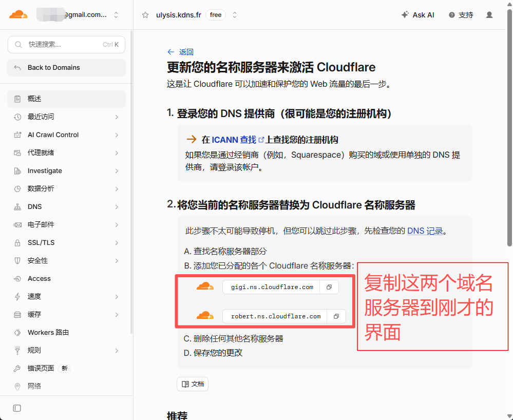Open the 支持 support menu
The height and width of the screenshot is (420, 513).
tap(461, 15)
